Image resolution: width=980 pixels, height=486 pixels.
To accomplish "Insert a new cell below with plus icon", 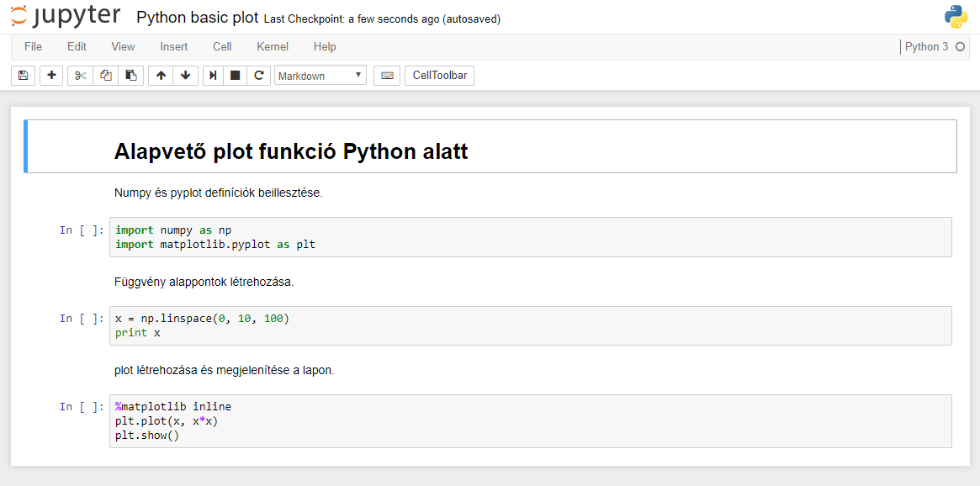I will [x=51, y=76].
